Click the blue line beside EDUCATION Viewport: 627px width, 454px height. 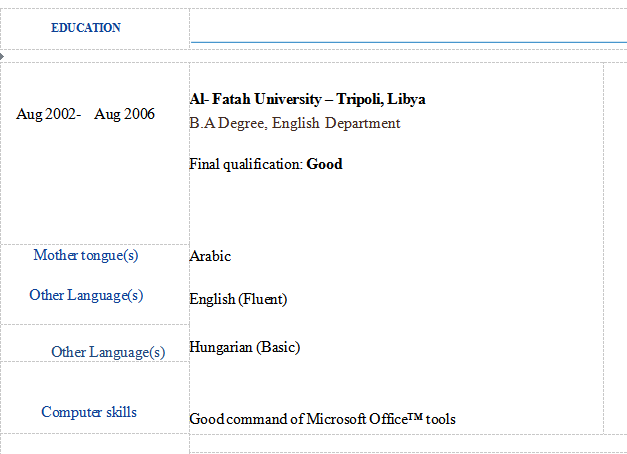pyautogui.click(x=408, y=42)
